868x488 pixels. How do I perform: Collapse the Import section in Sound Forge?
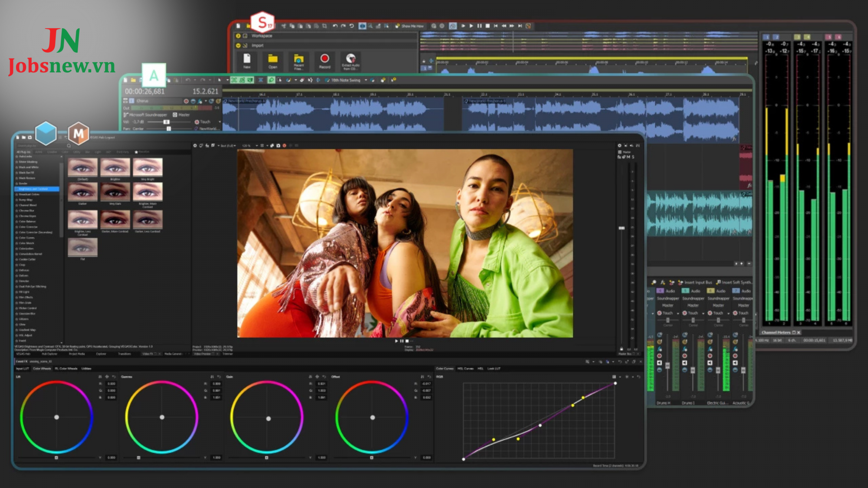tap(238, 45)
